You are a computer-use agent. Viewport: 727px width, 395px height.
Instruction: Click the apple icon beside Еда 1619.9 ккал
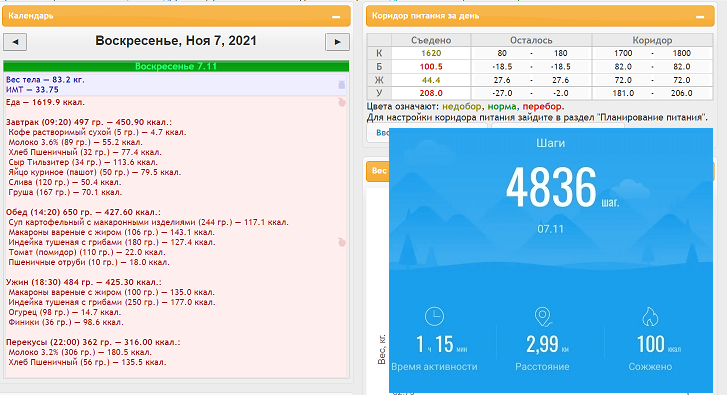(342, 102)
